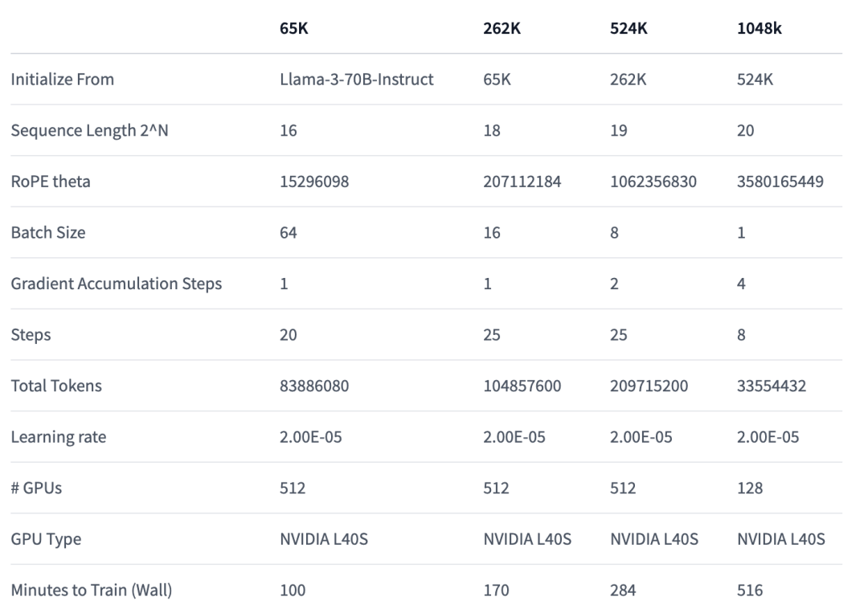Select the Minutes to Train (Wall) label
Screen dimensions: 868x613
pos(92,591)
